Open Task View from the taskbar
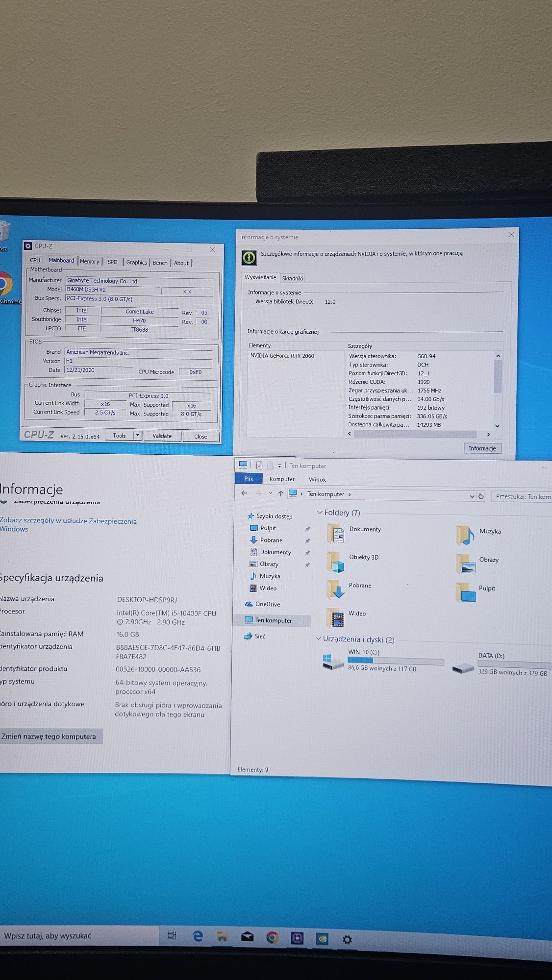 (x=172, y=936)
